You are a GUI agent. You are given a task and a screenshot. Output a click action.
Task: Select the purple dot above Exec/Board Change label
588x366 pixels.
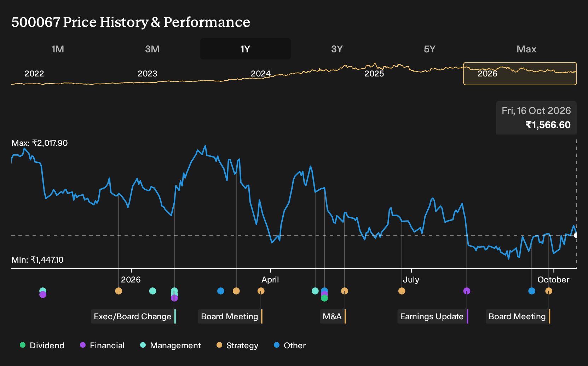pos(174,298)
